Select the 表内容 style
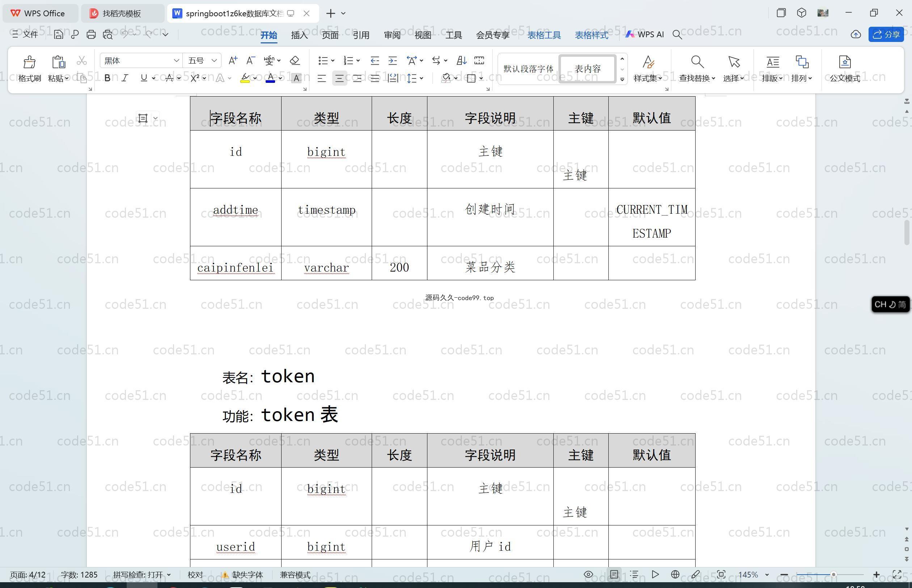 pyautogui.click(x=588, y=69)
